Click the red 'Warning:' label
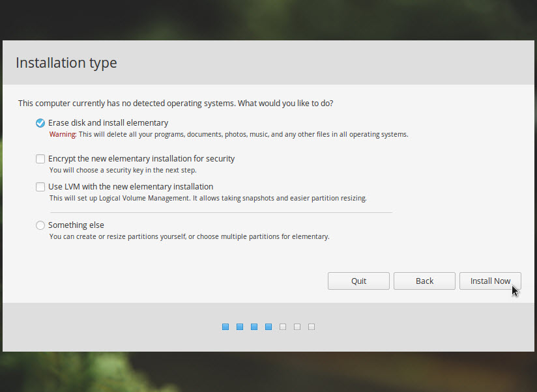 63,134
